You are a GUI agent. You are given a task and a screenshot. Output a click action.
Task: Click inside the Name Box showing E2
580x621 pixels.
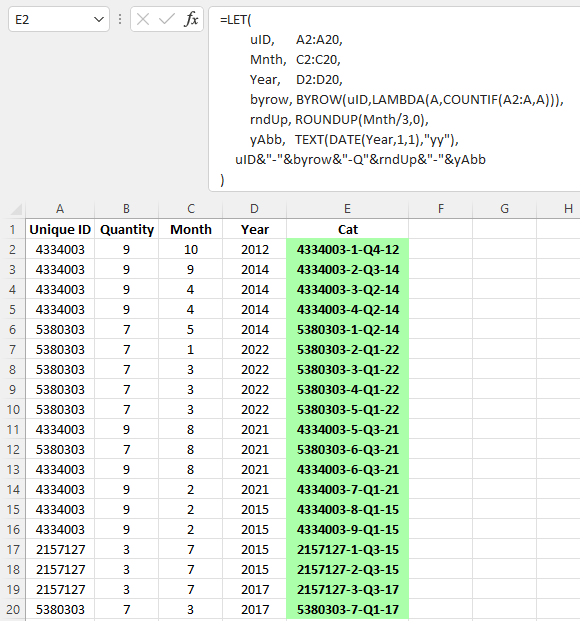tap(52, 19)
